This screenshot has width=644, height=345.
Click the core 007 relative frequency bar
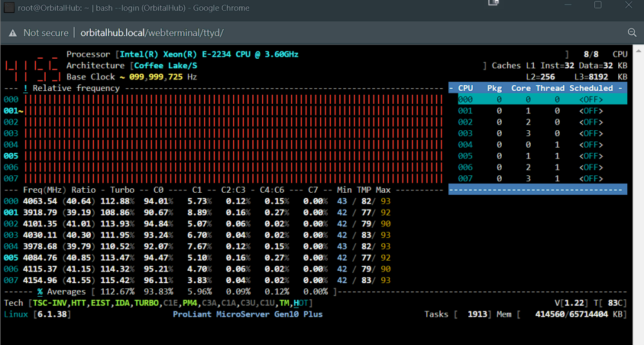233,179
